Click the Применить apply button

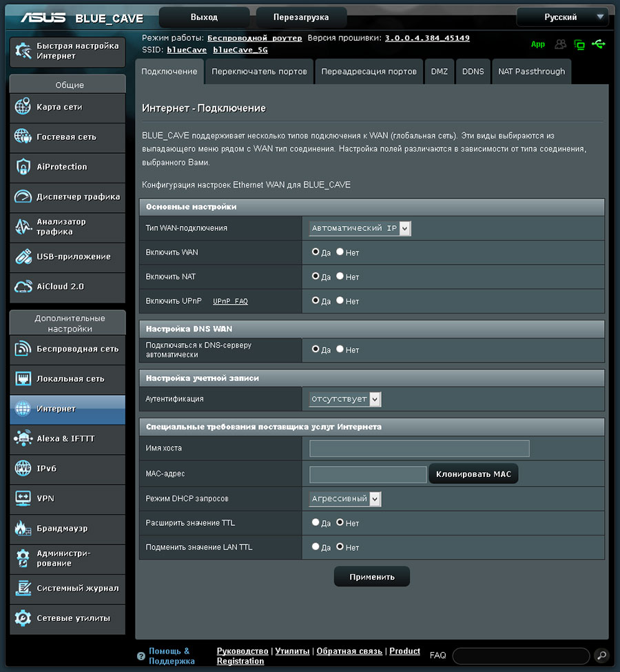pos(372,577)
